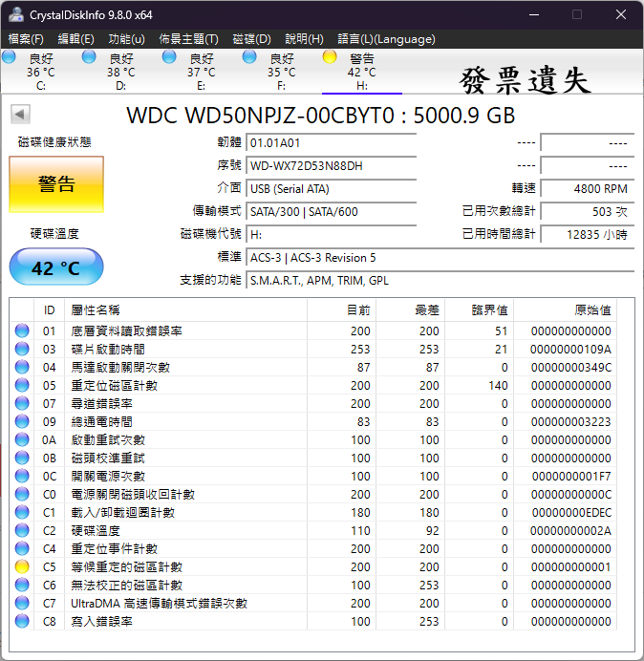Click the yellow status icon for C5 attribute
Viewport: 644px width, 661px height.
22,566
